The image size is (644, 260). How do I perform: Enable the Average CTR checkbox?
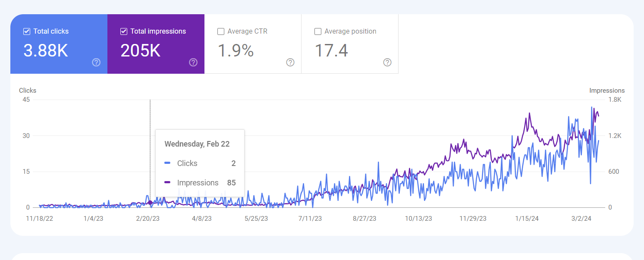tap(221, 31)
